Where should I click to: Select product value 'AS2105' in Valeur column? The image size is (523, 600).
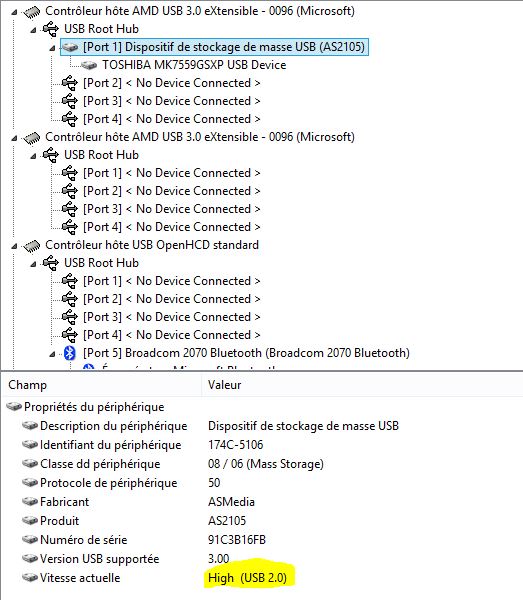tap(227, 521)
